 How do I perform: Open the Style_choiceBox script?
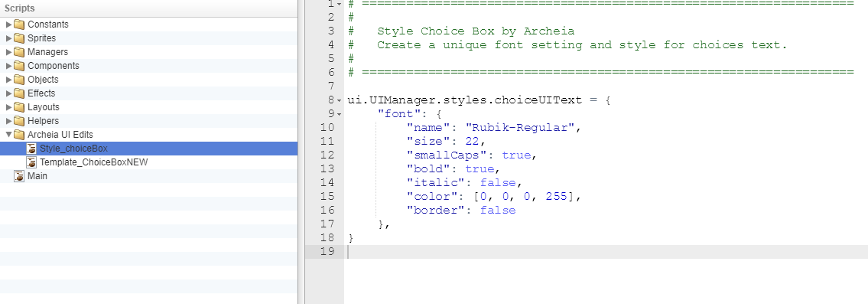pos(148,148)
